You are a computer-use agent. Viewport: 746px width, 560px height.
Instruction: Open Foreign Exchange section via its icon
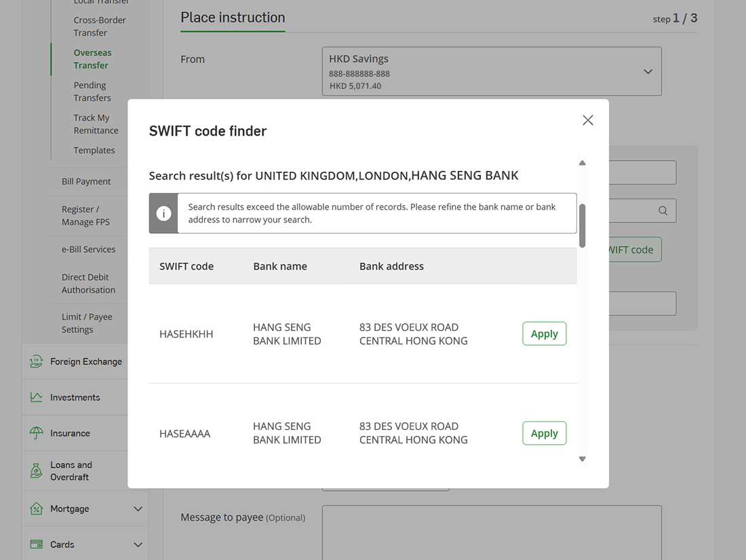pos(37,361)
